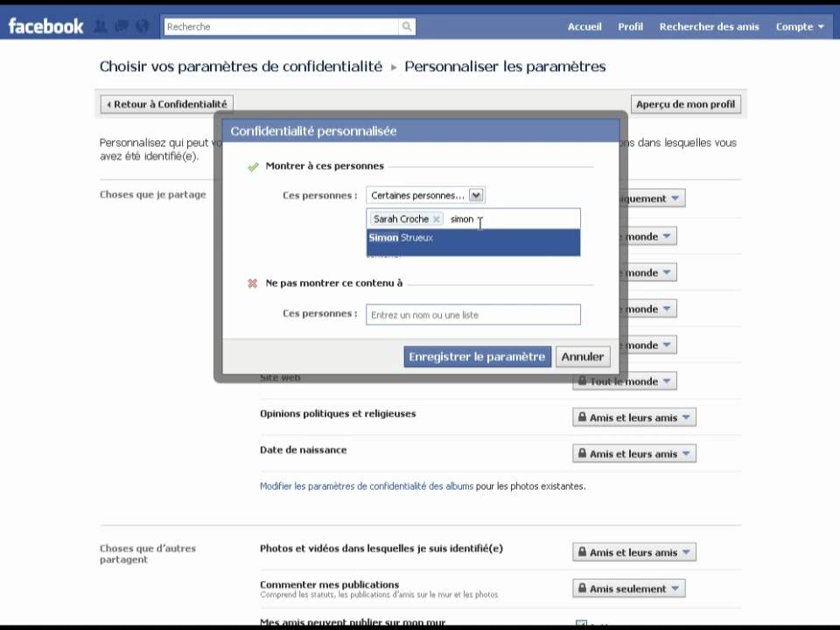Open Rechercher des amis
This screenshot has width=840, height=630.
click(709, 26)
